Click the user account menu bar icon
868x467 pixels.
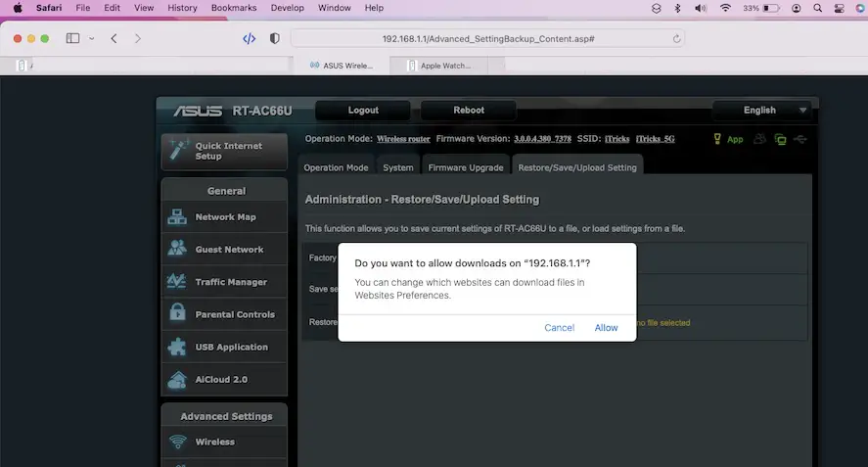[x=796, y=8]
